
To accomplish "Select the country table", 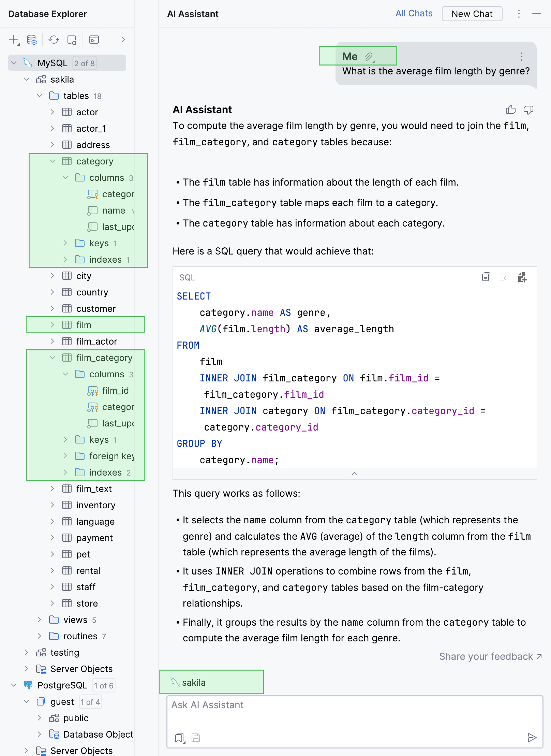I will click(92, 292).
